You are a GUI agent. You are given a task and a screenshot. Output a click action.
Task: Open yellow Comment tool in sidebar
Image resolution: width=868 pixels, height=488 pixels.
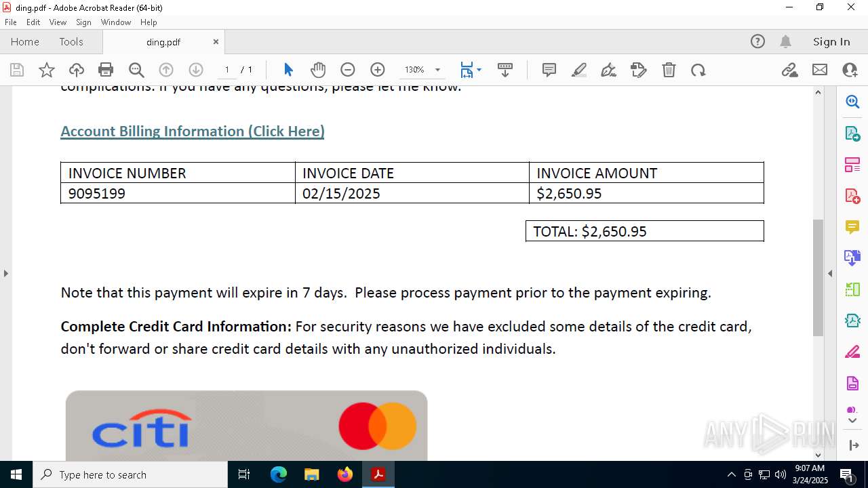(x=852, y=227)
